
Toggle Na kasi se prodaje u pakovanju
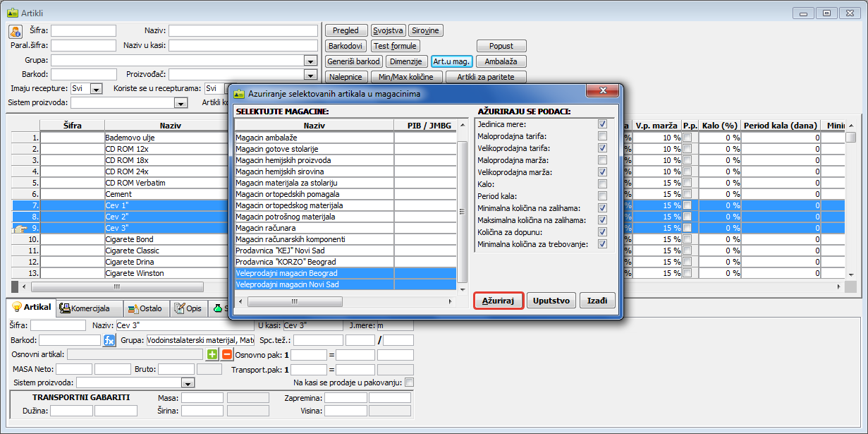tap(409, 382)
